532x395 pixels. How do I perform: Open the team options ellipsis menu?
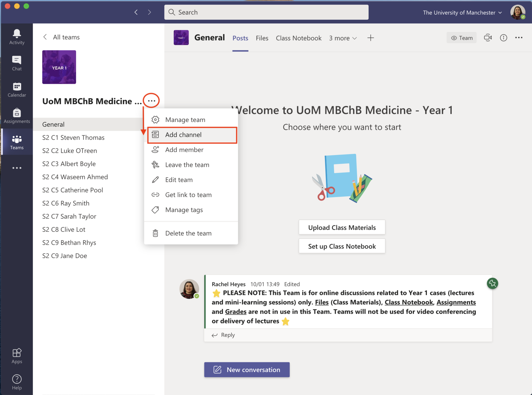[151, 100]
